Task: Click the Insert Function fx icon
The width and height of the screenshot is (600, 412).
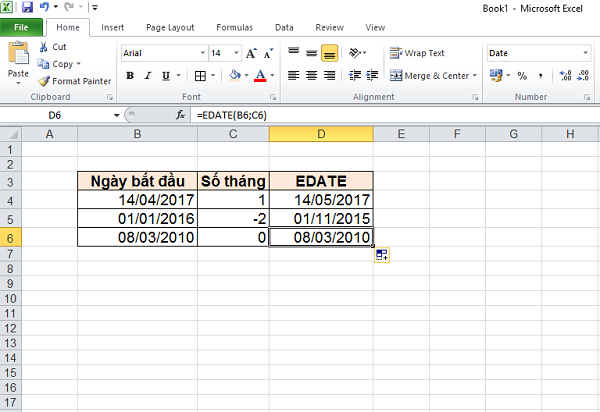Action: point(183,116)
